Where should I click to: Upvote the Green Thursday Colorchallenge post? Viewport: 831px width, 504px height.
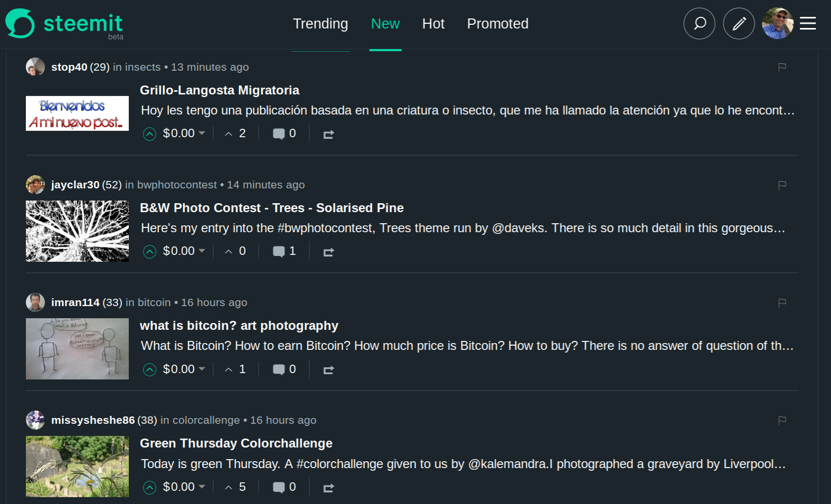pos(149,487)
